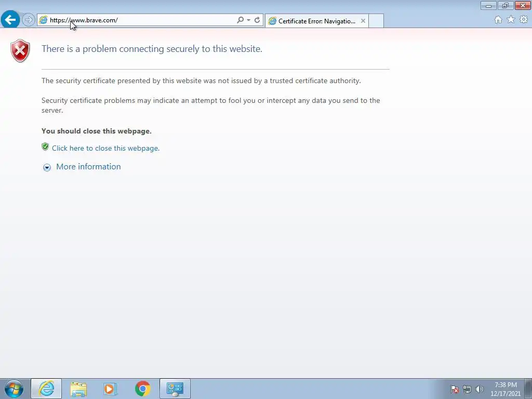Launch Windows Media Player from taskbar
Image resolution: width=532 pixels, height=399 pixels.
[x=110, y=389]
